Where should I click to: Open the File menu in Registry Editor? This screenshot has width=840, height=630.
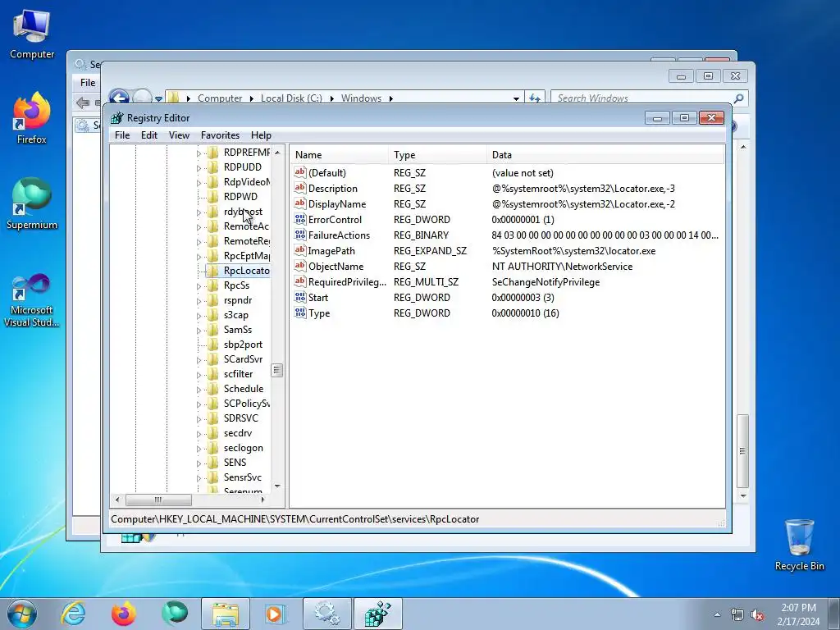tap(122, 135)
